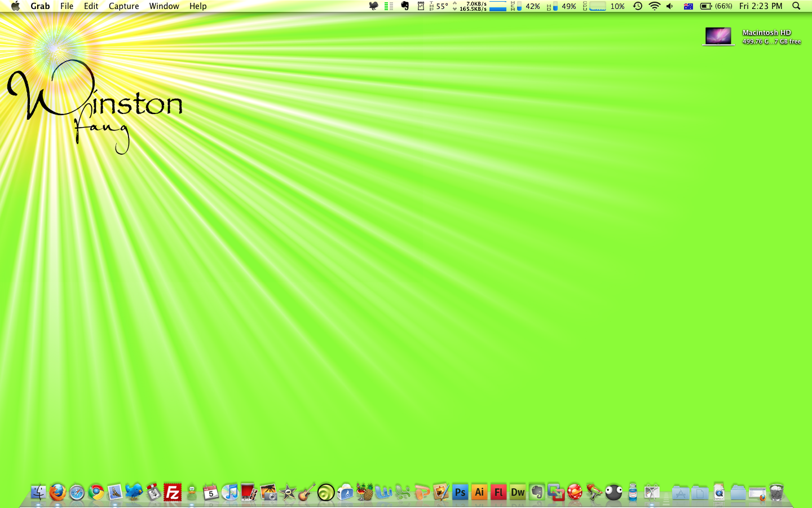Launch iMovie star icon in dock

[x=288, y=492]
